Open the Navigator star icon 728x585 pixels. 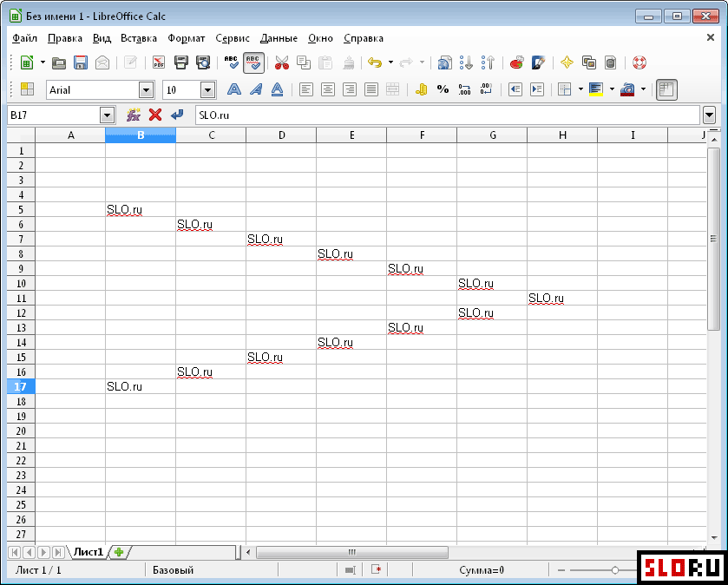567,62
